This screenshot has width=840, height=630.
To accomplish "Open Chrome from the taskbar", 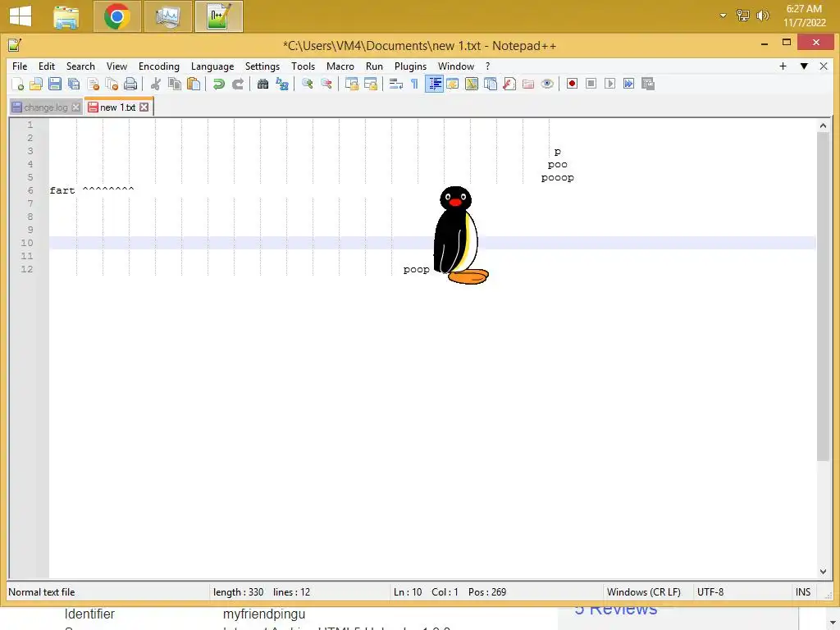I will tap(116, 16).
